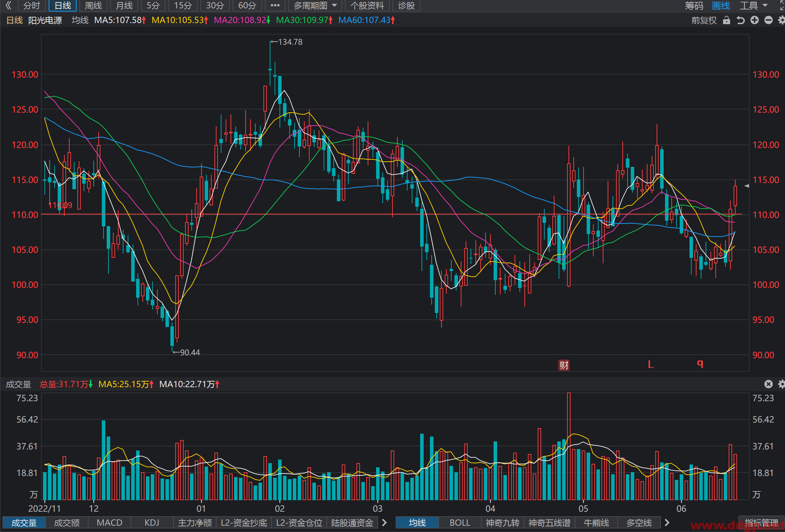The height and width of the screenshot is (532, 785).
Task: Open volume panel settings gear icon
Action: pyautogui.click(x=782, y=384)
